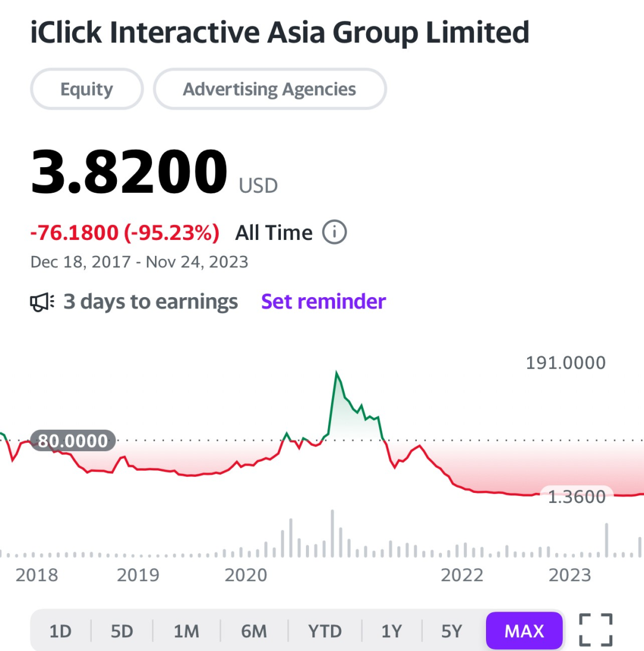The image size is (644, 651).
Task: Choose the 1Y range
Action: [391, 631]
